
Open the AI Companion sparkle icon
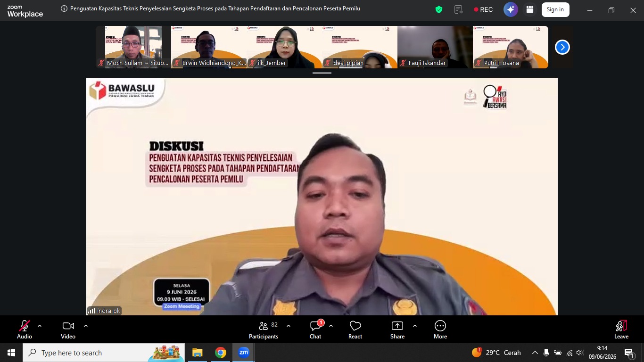pyautogui.click(x=511, y=9)
